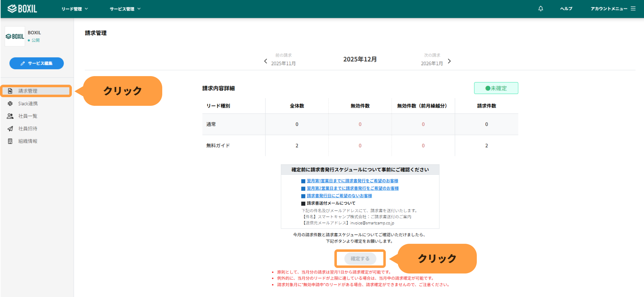Click the 未確定 status badge
The image size is (644, 297).
pos(496,88)
